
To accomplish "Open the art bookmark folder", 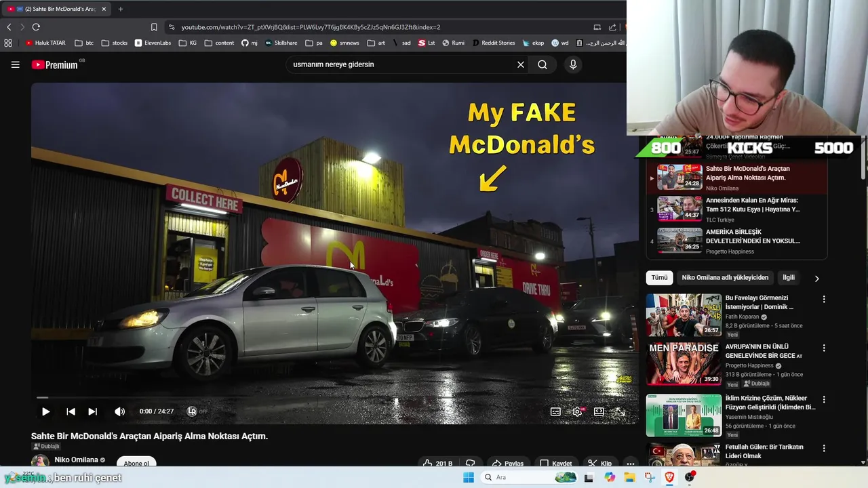I will [376, 43].
